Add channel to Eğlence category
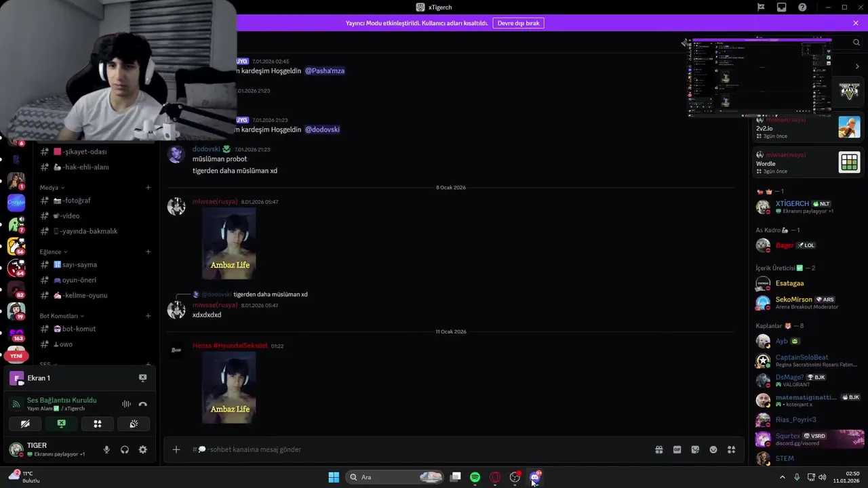The width and height of the screenshot is (868, 488). (x=148, y=252)
